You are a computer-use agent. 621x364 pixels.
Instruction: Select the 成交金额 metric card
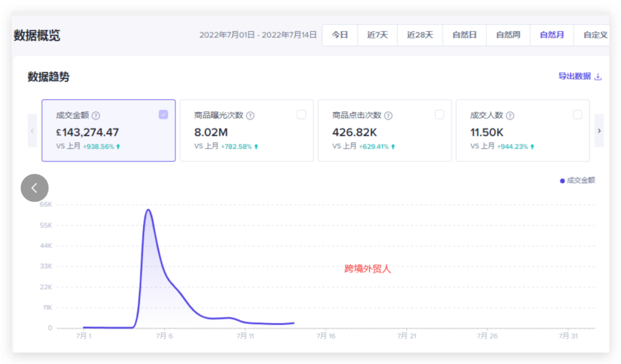pos(109,131)
